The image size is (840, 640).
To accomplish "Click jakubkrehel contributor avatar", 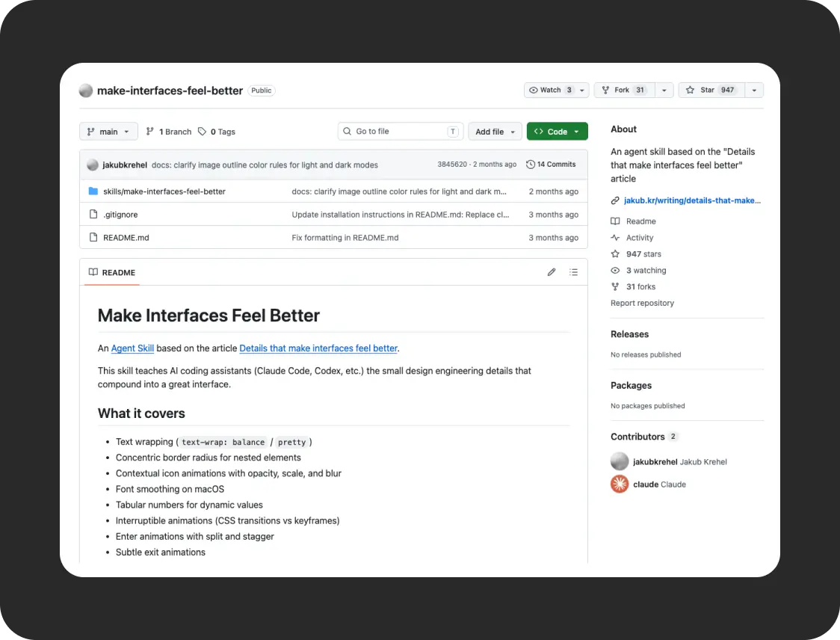I will pos(620,461).
